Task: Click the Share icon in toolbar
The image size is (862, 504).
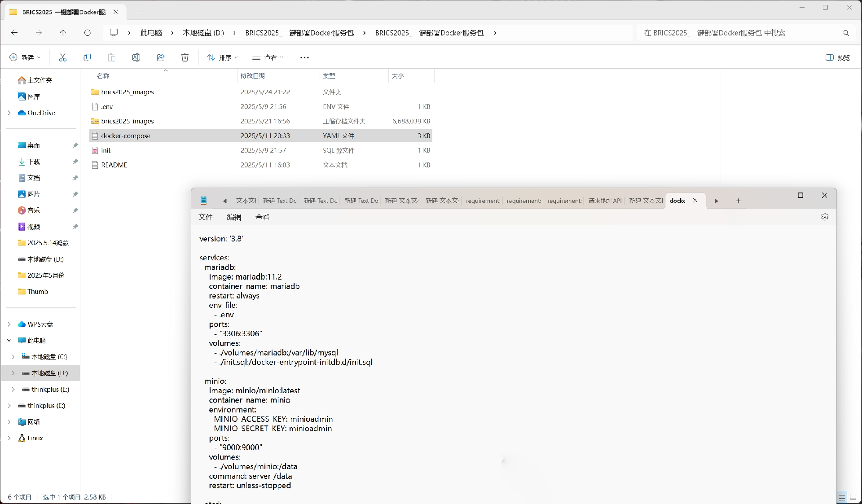Action: click(x=160, y=57)
